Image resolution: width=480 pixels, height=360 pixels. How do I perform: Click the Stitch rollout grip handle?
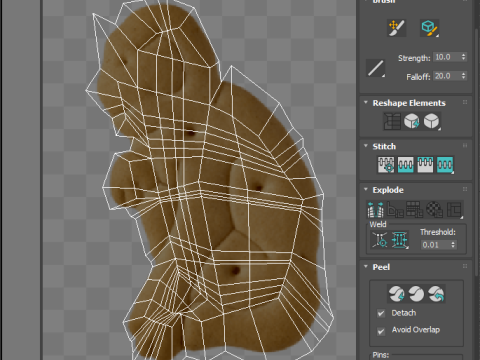click(x=465, y=146)
